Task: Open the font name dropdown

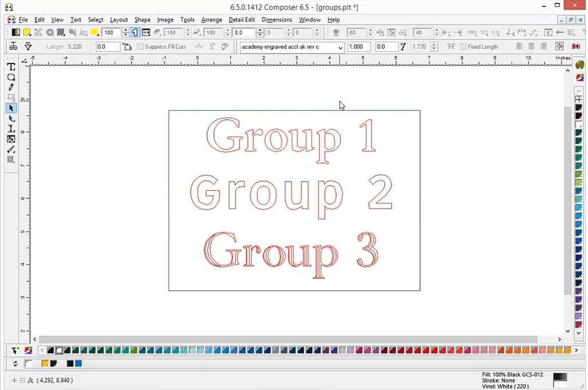Action: pyautogui.click(x=340, y=47)
